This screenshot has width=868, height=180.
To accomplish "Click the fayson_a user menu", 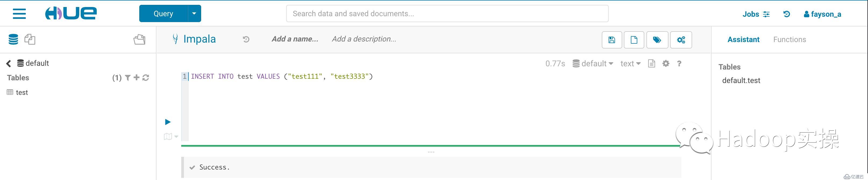I will point(823,14).
